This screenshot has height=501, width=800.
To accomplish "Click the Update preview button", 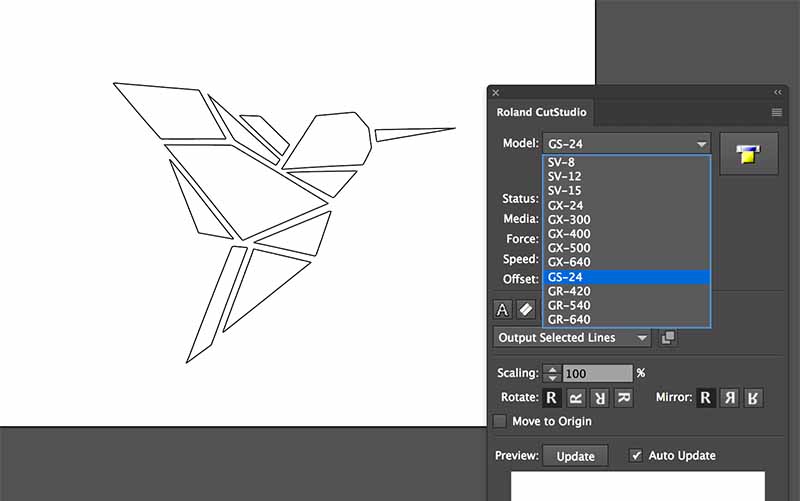I will click(x=576, y=456).
